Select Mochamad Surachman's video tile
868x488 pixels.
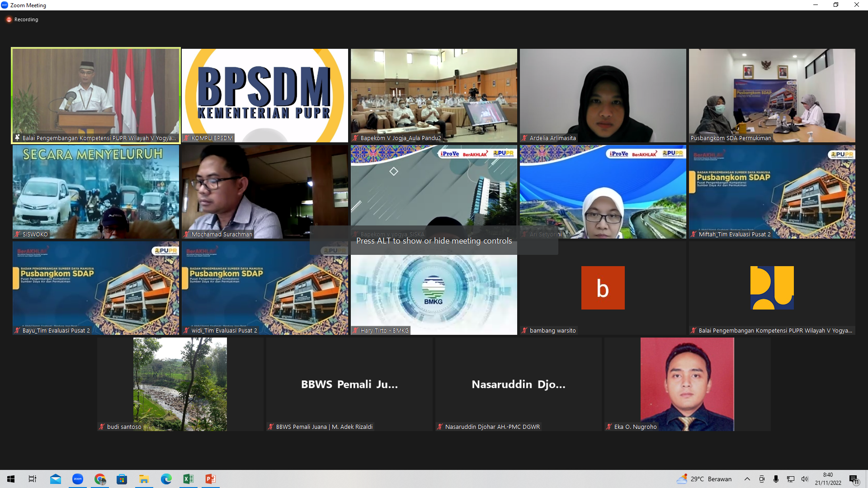click(x=265, y=192)
